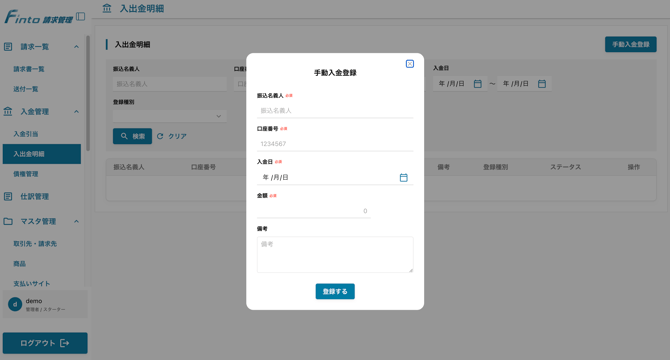Open 商品 in sidebar
This screenshot has height=360, width=670.
pos(19,263)
